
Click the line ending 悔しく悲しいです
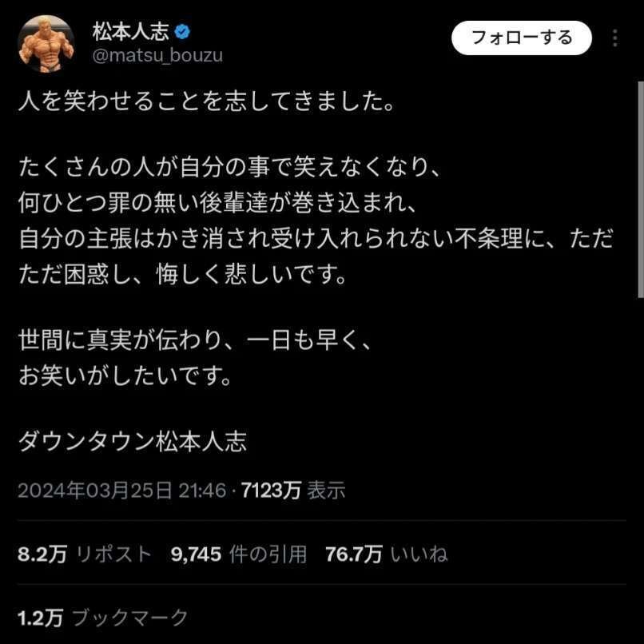point(183,274)
